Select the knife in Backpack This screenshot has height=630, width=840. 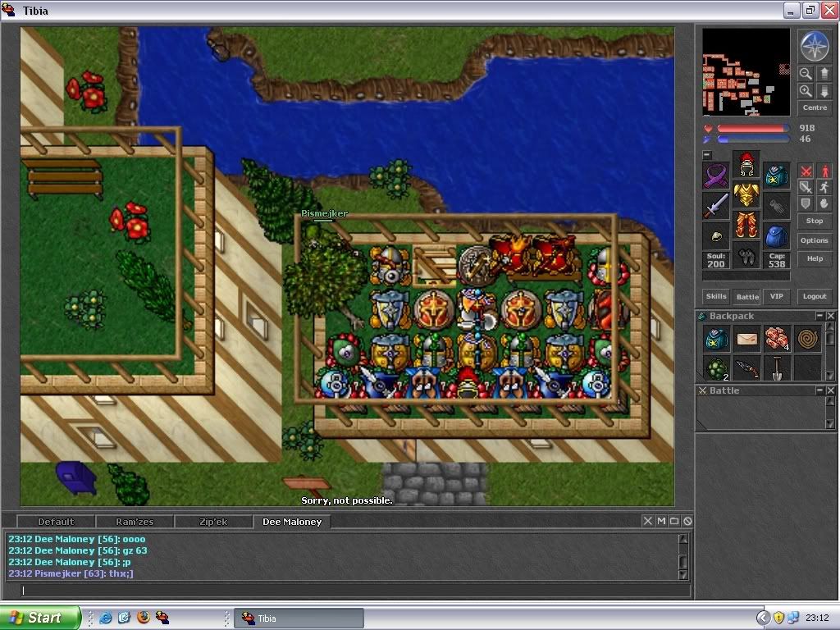pyautogui.click(x=746, y=368)
